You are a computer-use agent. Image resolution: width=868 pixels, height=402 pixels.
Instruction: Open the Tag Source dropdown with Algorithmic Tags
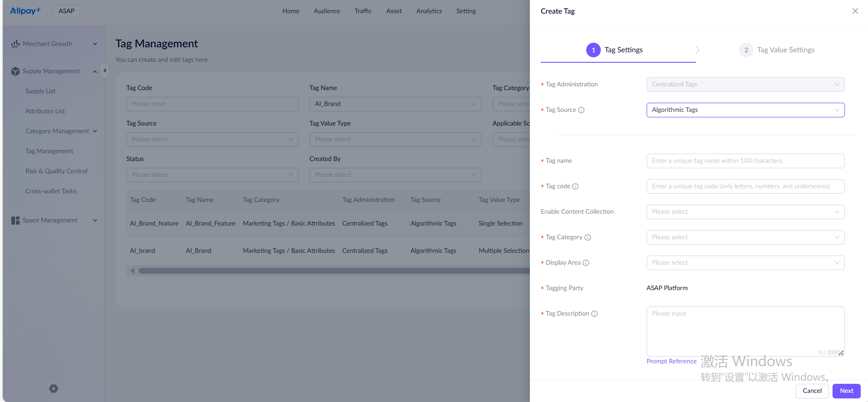pyautogui.click(x=745, y=110)
